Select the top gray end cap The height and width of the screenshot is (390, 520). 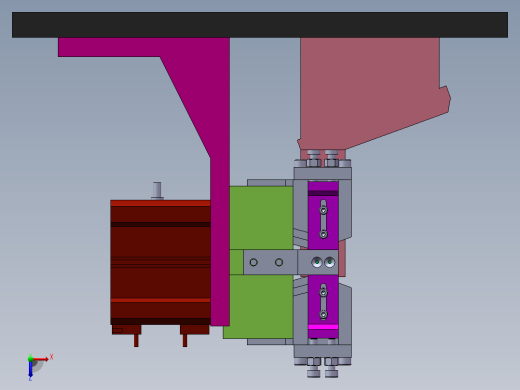(x=322, y=173)
